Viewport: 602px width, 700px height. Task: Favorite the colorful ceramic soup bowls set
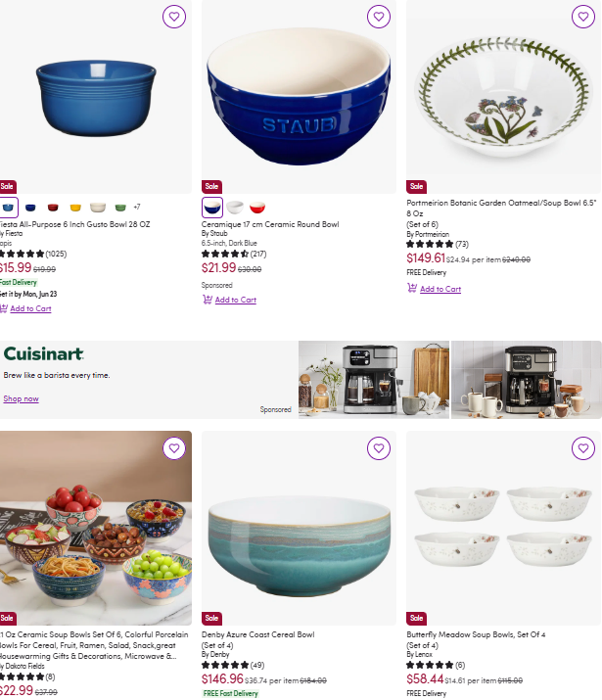pyautogui.click(x=174, y=448)
